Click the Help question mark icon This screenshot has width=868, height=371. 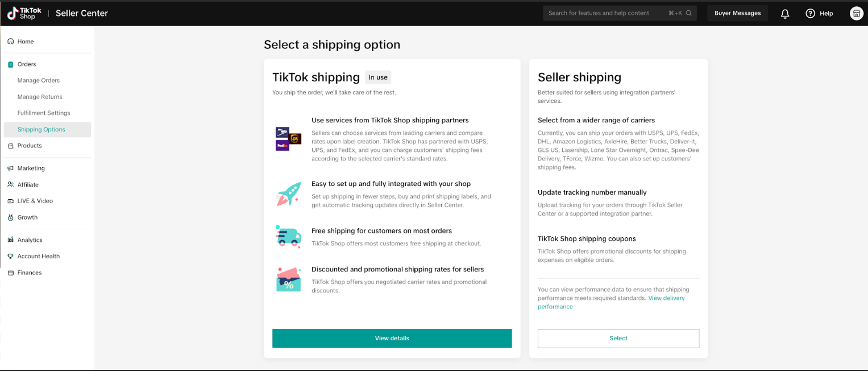(810, 13)
